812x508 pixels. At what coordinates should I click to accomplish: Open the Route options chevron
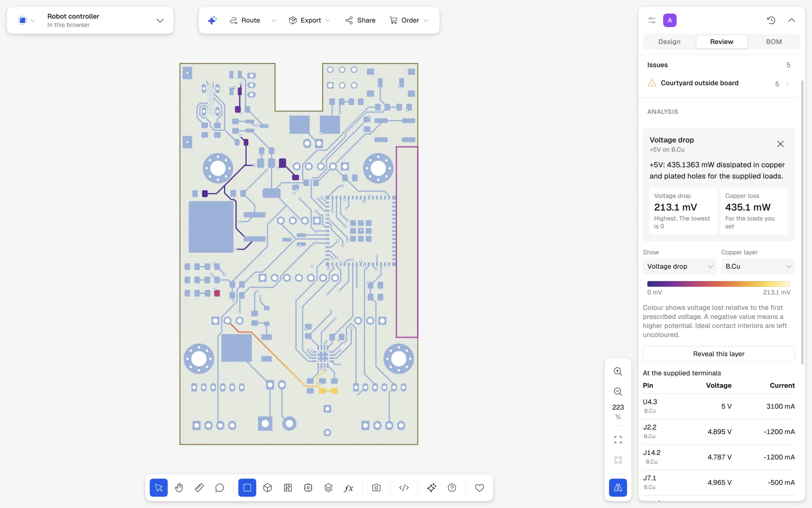click(273, 21)
